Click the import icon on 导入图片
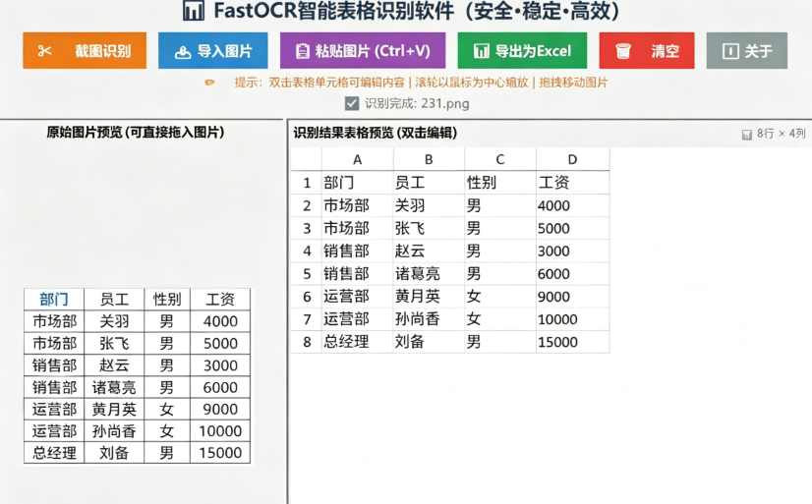Viewport: 812px width, 504px height. coord(182,52)
